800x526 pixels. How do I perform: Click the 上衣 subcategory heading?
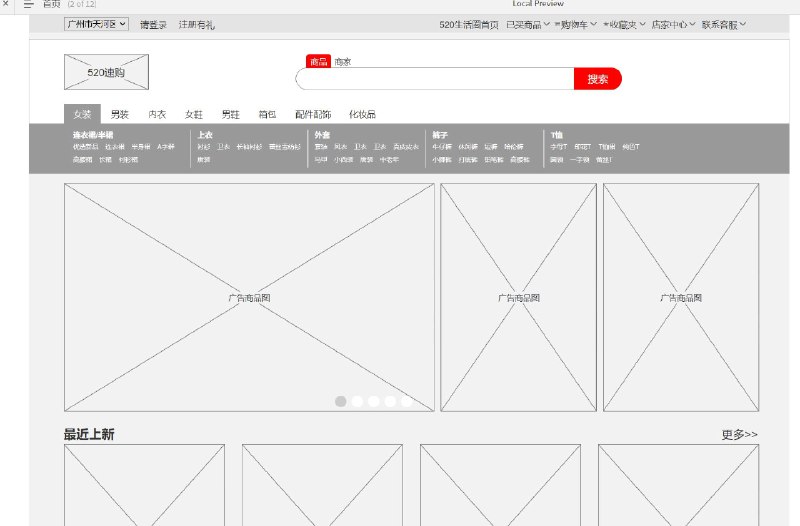point(205,135)
